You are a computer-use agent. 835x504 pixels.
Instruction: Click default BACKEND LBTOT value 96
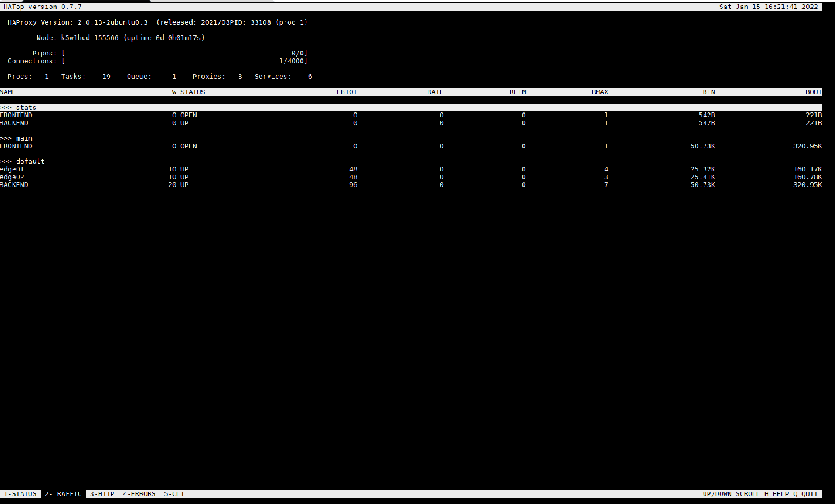(x=353, y=185)
